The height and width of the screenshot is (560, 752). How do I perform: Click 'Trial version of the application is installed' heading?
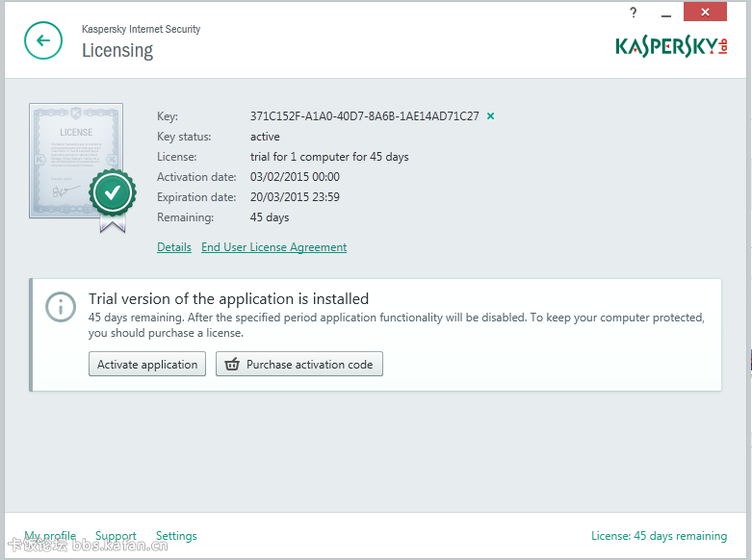228,298
